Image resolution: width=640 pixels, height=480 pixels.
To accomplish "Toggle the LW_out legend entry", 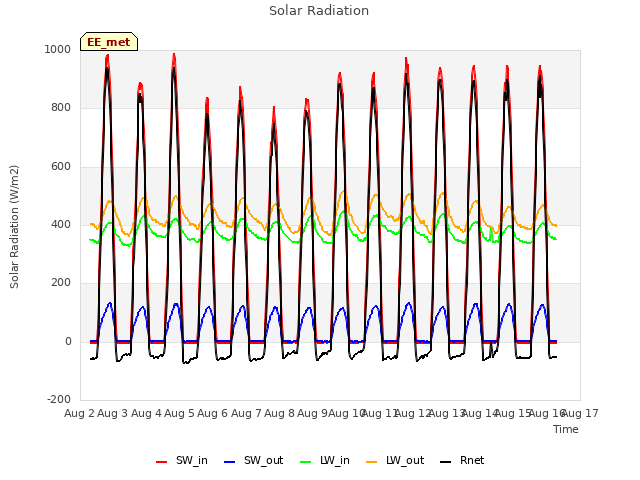I will click(x=395, y=461).
